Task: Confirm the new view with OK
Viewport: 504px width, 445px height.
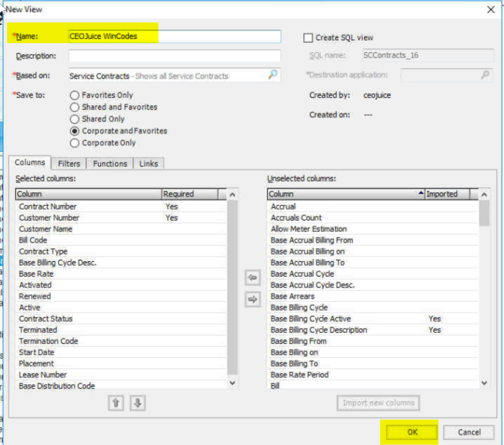Action: (412, 432)
